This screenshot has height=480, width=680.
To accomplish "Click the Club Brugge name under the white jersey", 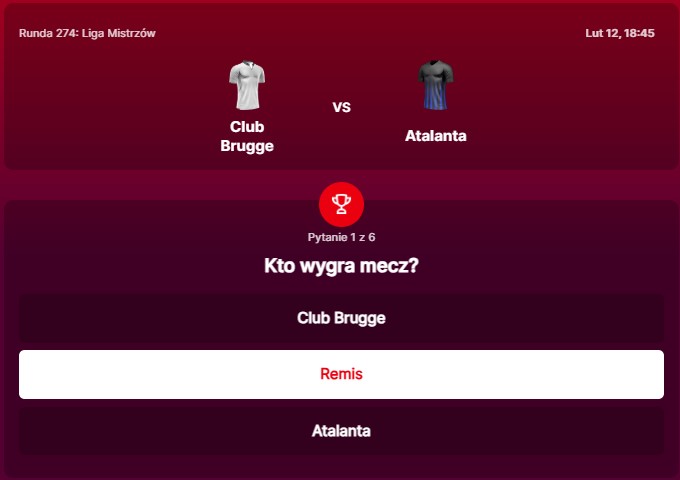I will point(246,136).
